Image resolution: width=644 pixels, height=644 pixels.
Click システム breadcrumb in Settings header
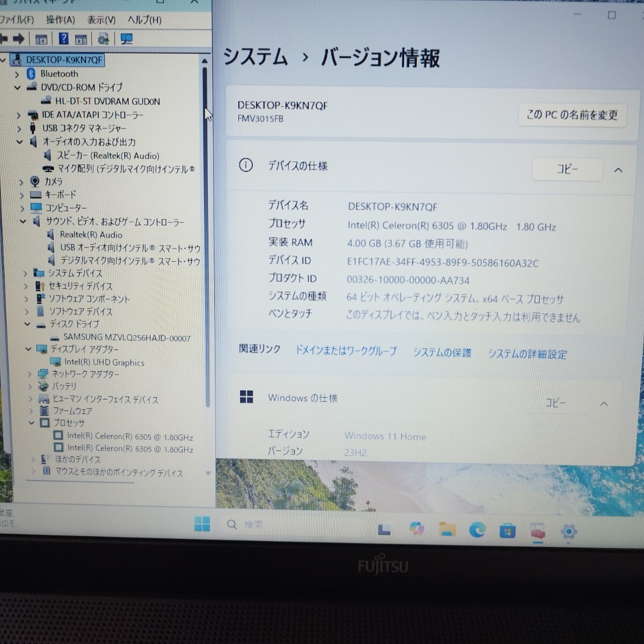(255, 56)
